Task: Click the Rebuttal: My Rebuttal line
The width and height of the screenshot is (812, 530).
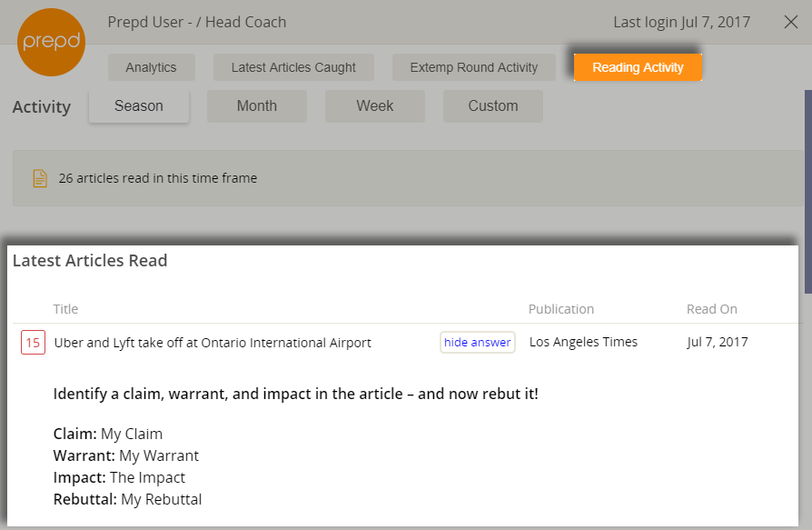Action: 127,499
